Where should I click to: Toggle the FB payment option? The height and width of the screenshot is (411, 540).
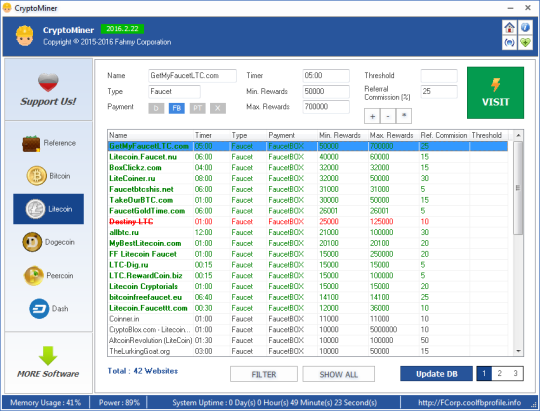point(177,108)
